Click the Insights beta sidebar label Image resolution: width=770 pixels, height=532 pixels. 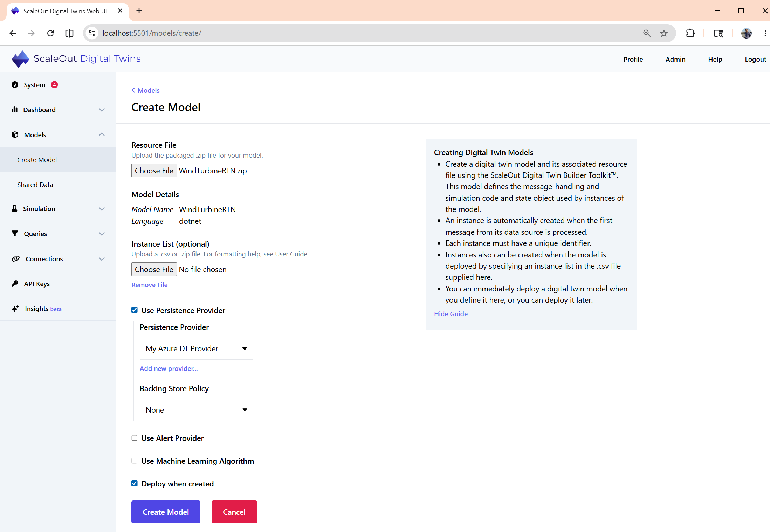click(43, 309)
